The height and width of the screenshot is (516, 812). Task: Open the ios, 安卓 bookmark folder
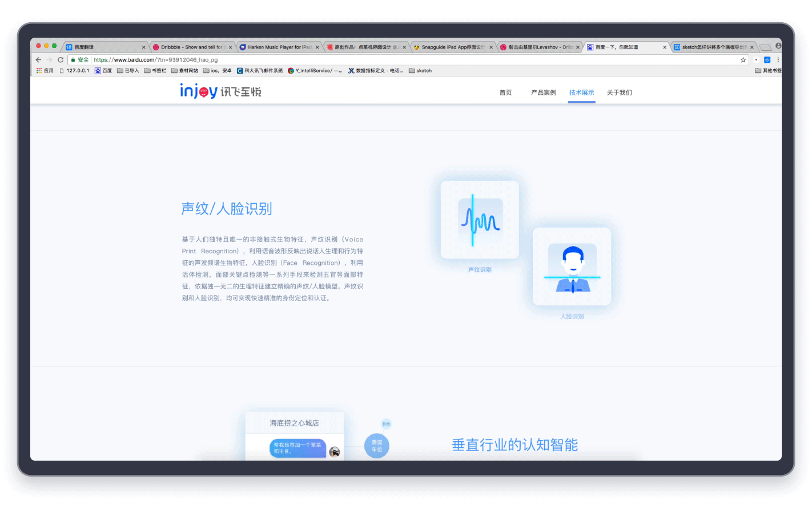click(218, 71)
